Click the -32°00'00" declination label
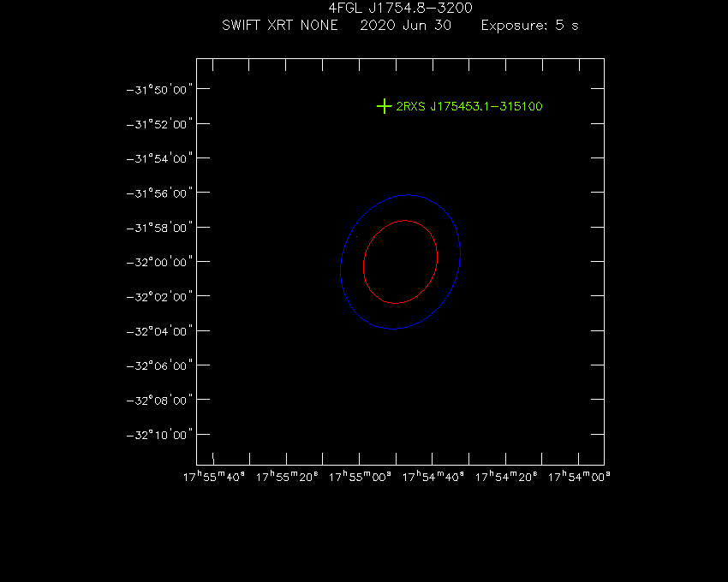Screen dimensions: 728x582 click(x=159, y=262)
